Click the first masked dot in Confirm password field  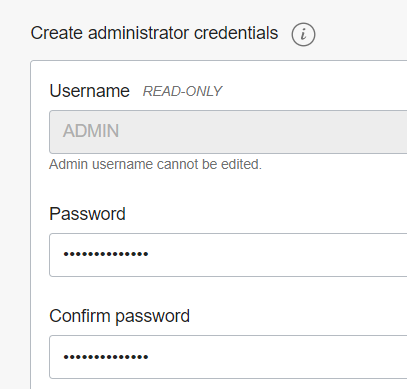[x=66, y=357]
